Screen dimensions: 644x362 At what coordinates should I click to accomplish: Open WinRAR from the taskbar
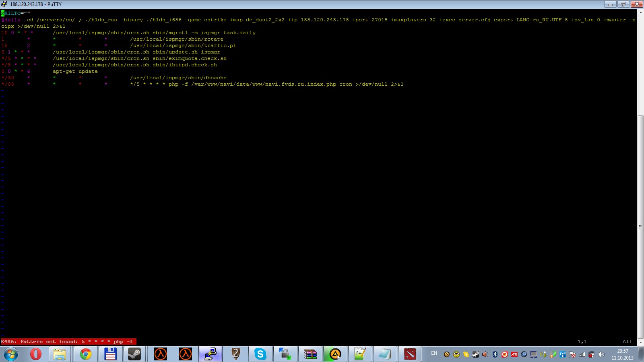310,354
